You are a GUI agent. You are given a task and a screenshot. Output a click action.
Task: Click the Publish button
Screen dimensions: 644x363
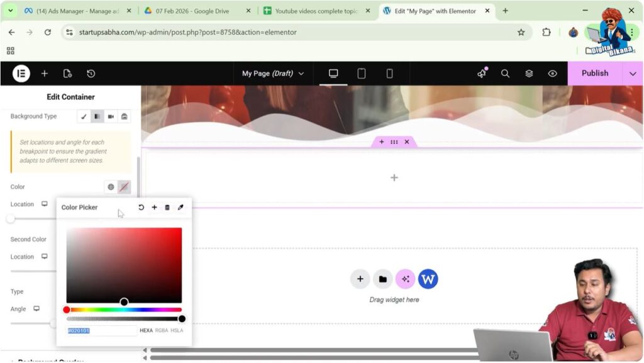tap(594, 74)
